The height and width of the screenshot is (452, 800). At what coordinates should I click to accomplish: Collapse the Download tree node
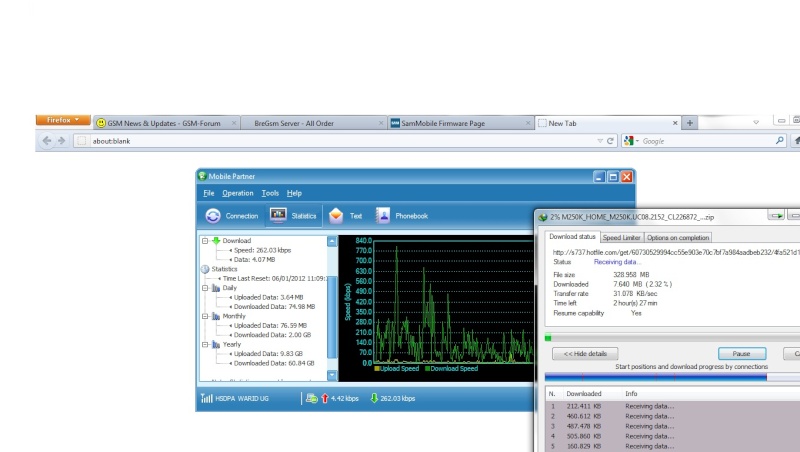[205, 241]
